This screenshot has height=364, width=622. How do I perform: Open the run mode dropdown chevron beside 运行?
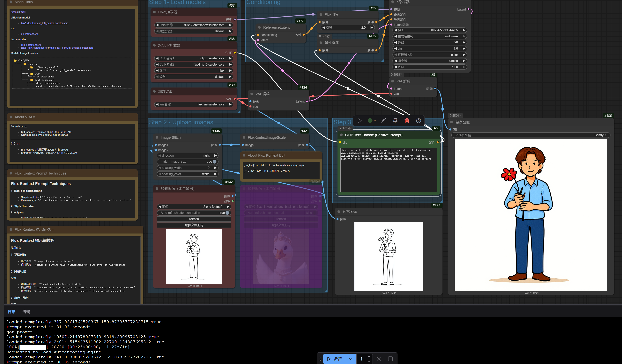[x=351, y=359]
